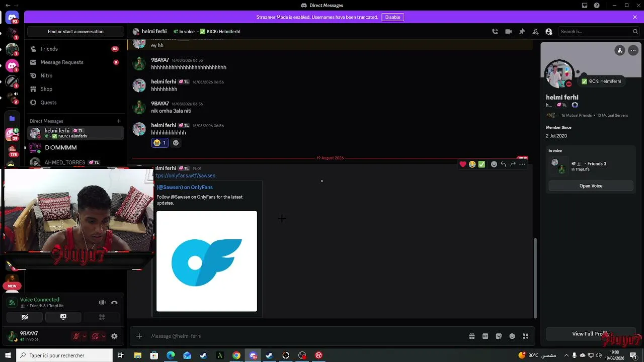Open the onlyfans.wtf/sawsen link
The width and height of the screenshot is (644, 362).
(x=185, y=175)
